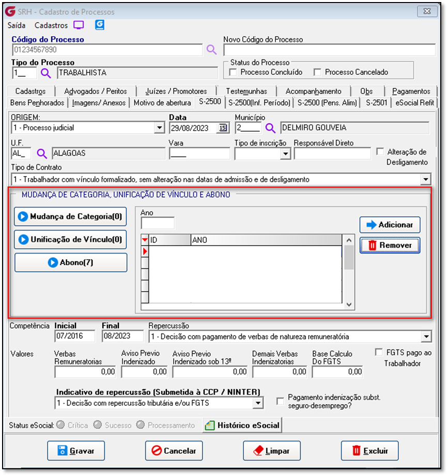Click Base Calculo Do FGTS field

tap(337, 372)
